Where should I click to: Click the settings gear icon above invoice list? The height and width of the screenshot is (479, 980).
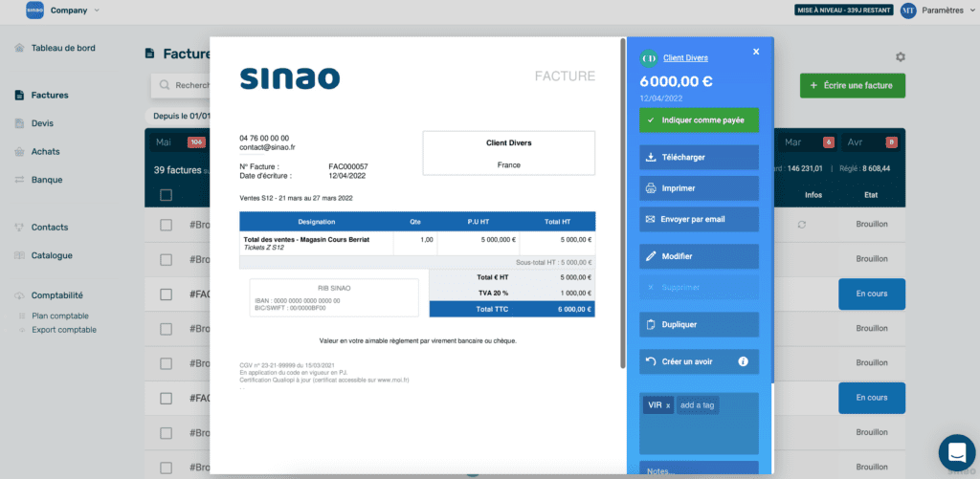[x=900, y=56]
